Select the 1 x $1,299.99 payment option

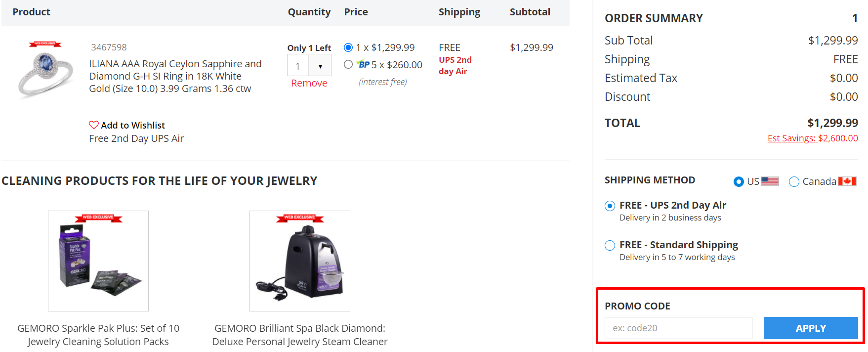pos(348,47)
